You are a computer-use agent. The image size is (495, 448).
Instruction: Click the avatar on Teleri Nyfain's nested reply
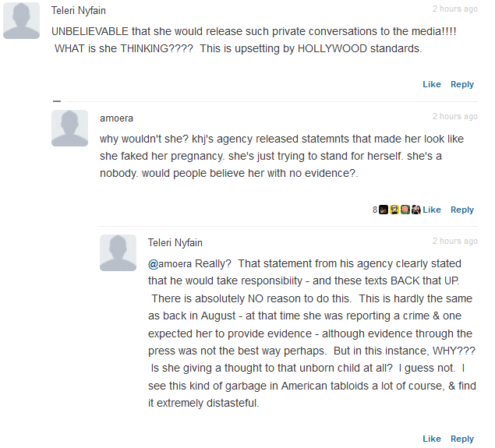point(118,252)
